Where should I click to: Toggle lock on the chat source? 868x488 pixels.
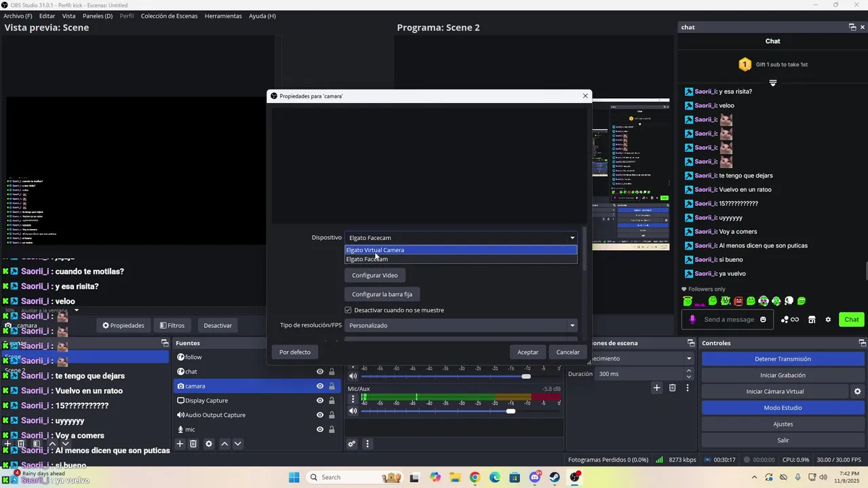coord(332,371)
